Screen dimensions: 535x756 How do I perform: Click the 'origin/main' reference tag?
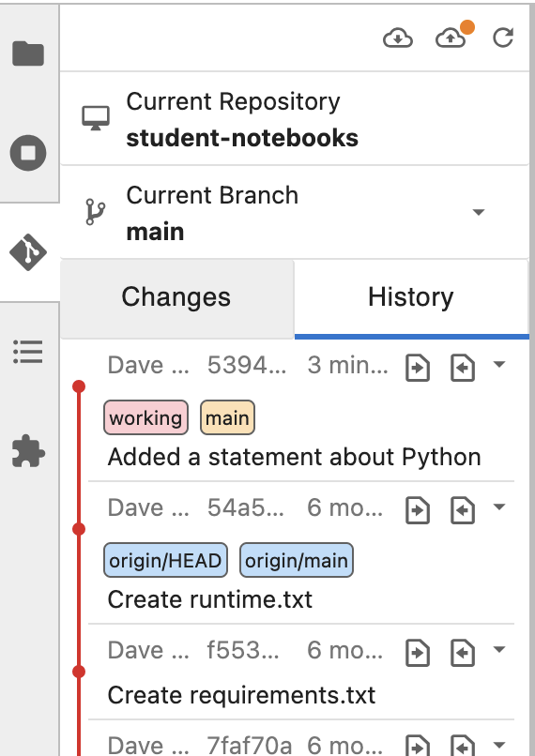(297, 560)
